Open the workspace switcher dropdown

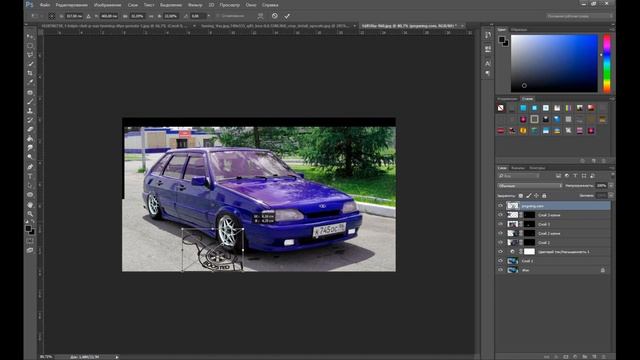[x=579, y=16]
